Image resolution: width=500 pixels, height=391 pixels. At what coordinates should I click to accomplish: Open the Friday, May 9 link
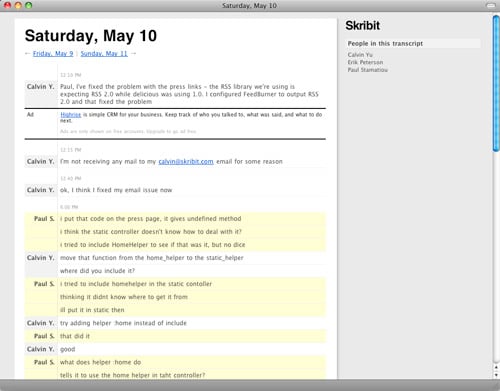click(53, 53)
